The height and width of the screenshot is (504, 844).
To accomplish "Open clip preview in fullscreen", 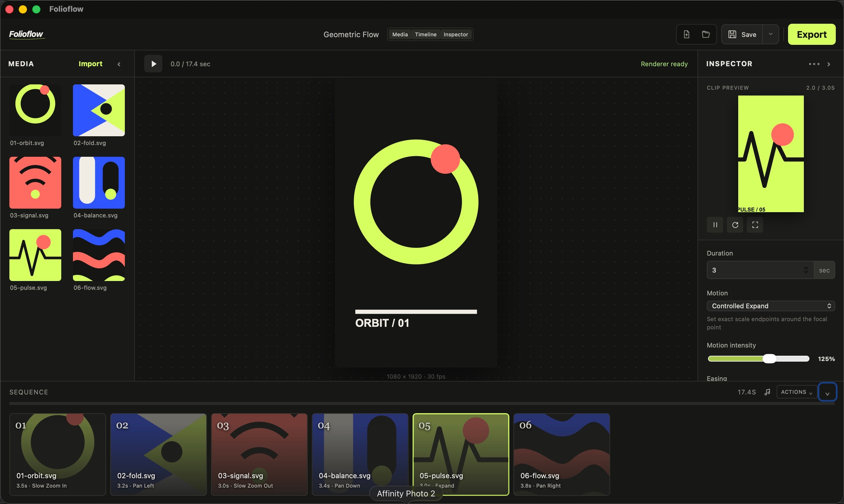I will click(755, 225).
